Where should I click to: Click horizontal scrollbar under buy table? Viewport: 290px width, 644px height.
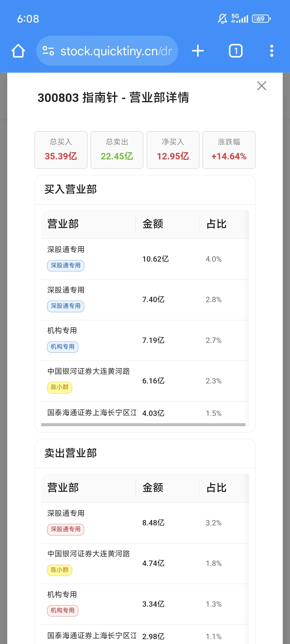coord(143,425)
